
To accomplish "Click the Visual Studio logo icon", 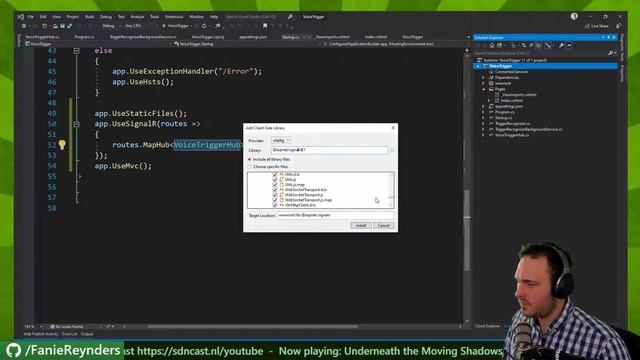I will [x=20, y=17].
